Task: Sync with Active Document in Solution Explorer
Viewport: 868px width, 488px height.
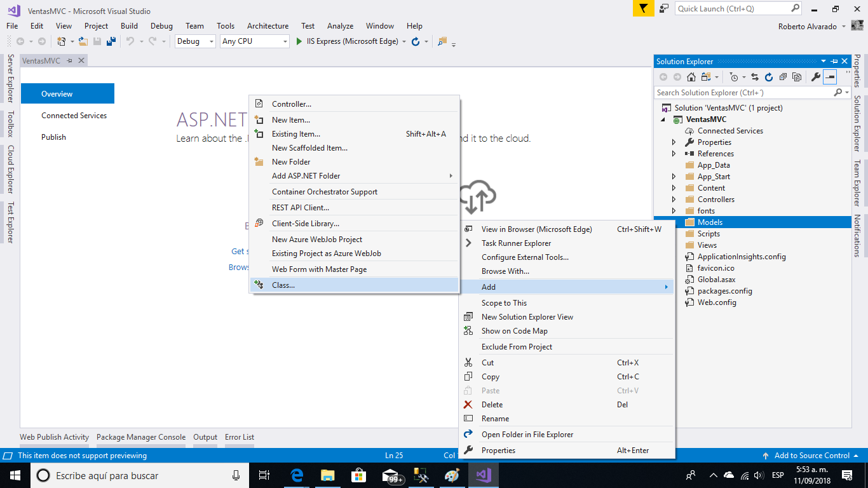Action: (755, 76)
